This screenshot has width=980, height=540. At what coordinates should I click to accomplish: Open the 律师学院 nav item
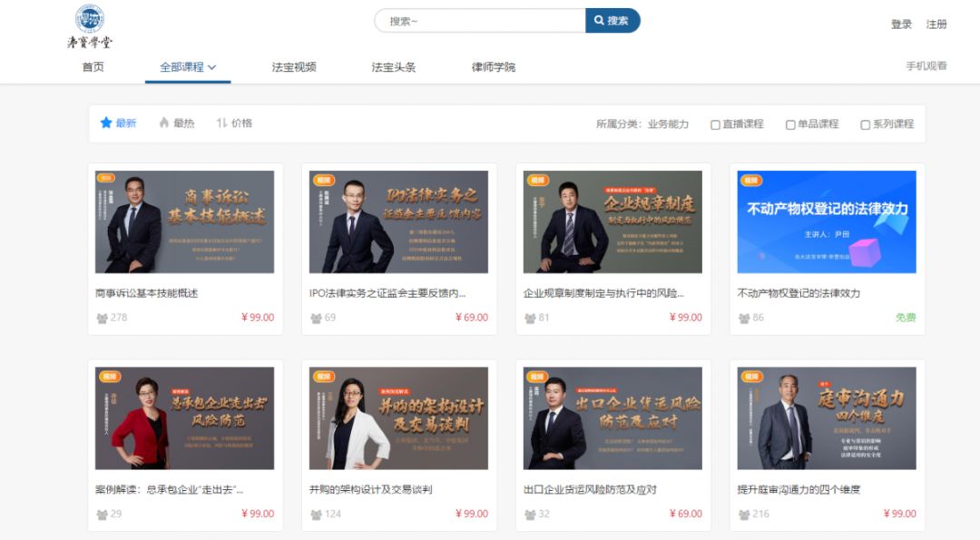(493, 67)
